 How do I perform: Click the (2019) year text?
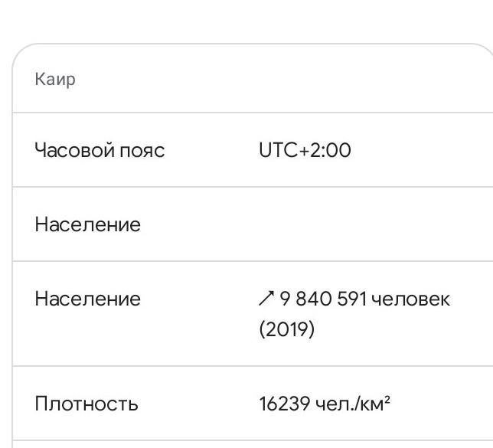(286, 330)
